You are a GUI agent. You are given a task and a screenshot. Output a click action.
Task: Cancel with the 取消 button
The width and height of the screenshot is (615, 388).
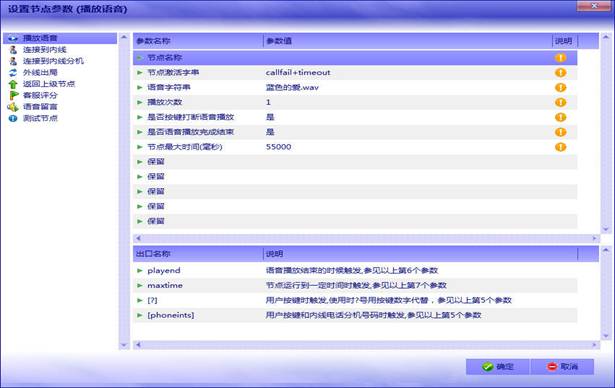coord(562,367)
